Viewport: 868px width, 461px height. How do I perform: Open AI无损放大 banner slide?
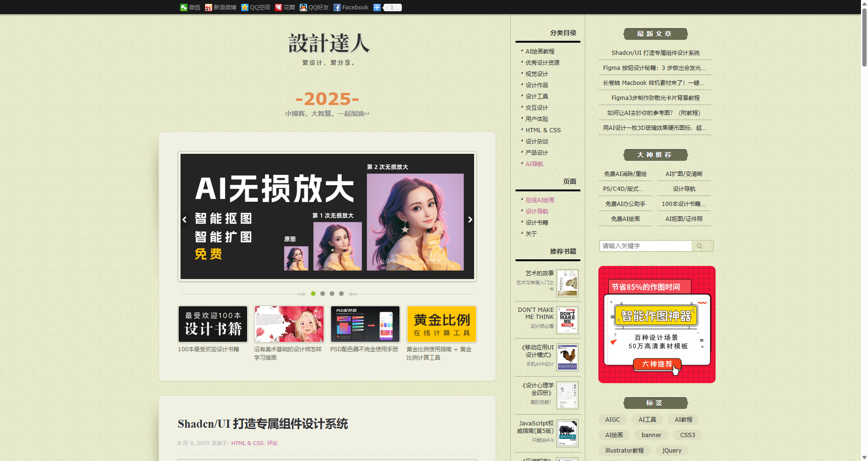click(327, 216)
